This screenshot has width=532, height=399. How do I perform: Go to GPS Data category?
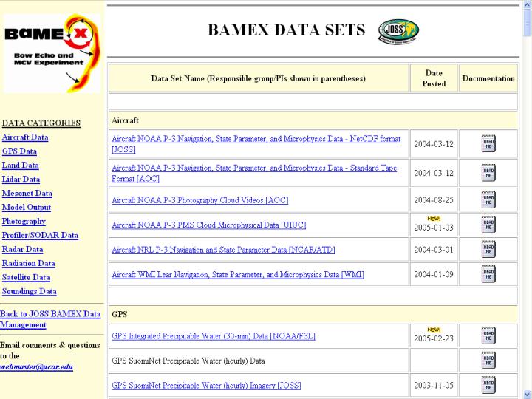[x=19, y=151]
